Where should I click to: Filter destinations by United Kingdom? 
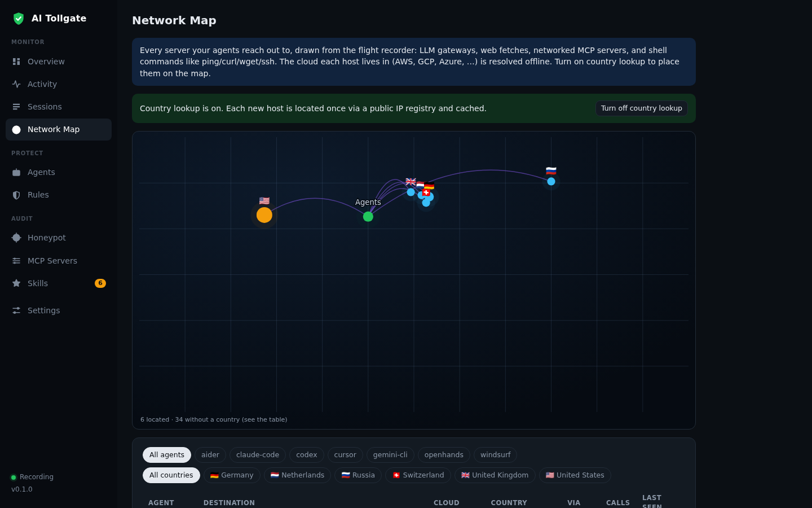(495, 475)
